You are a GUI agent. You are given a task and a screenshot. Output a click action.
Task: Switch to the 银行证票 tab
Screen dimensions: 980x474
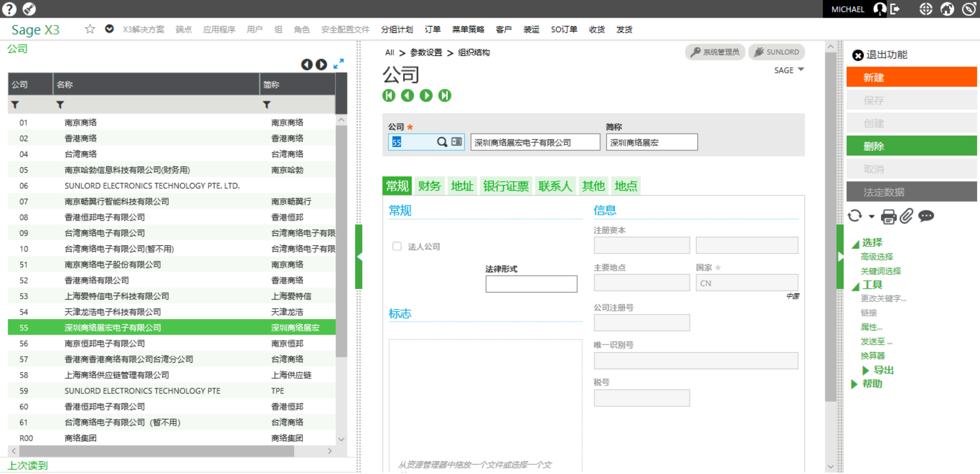505,186
